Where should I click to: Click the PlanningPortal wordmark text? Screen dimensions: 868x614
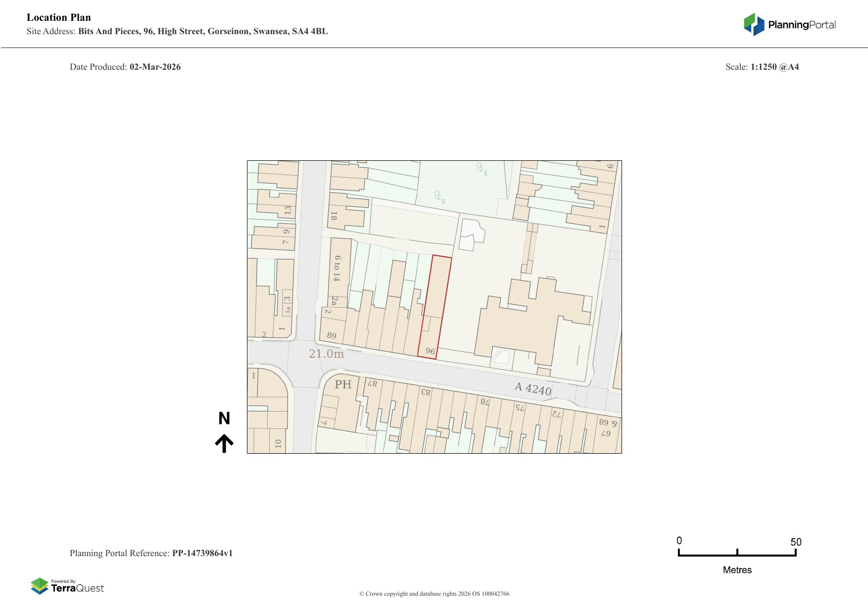[802, 25]
